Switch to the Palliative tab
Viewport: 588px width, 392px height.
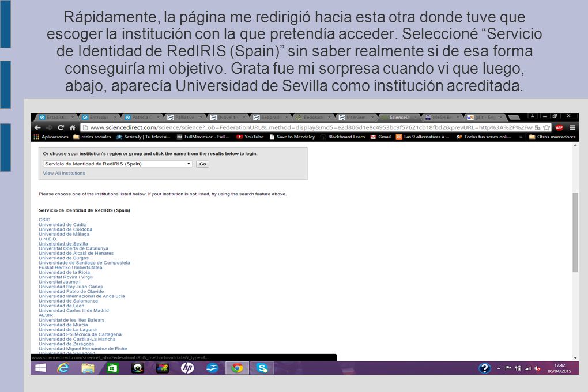185,118
